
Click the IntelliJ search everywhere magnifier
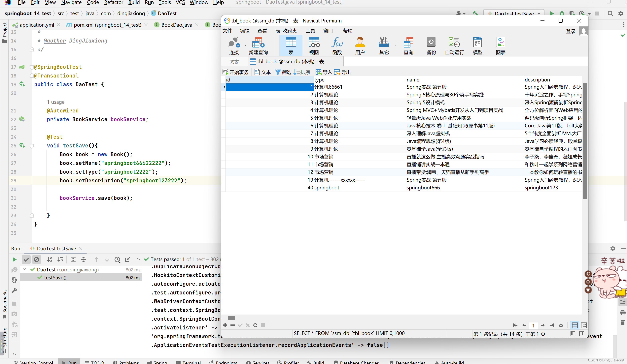pyautogui.click(x=610, y=14)
